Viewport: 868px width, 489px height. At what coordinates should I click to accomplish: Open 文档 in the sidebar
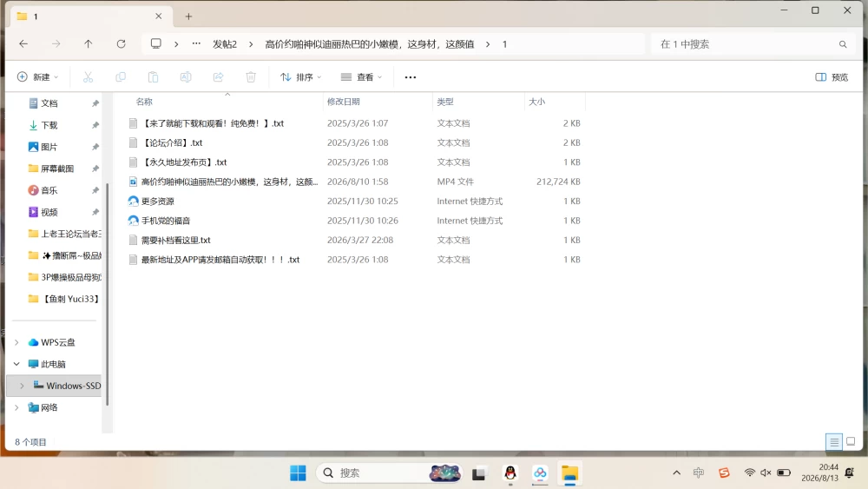[x=49, y=103]
